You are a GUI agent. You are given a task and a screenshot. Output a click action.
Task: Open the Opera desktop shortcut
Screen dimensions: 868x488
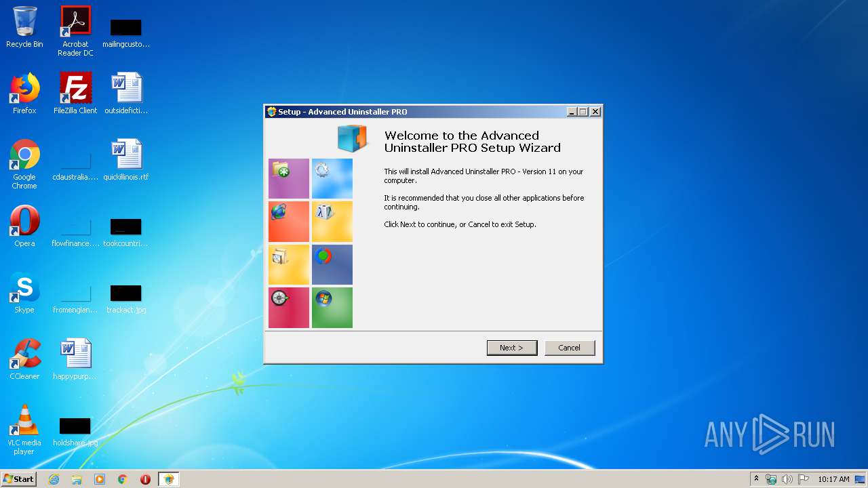(24, 226)
